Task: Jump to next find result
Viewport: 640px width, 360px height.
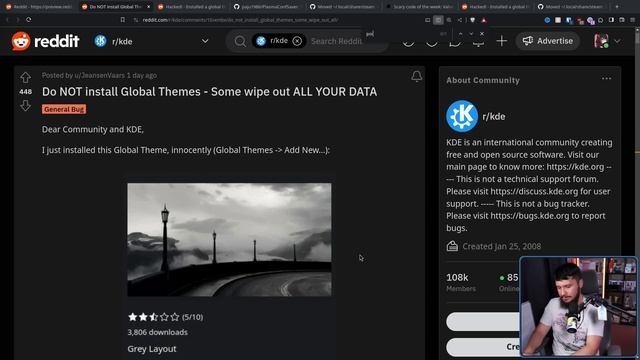Action: (x=471, y=34)
